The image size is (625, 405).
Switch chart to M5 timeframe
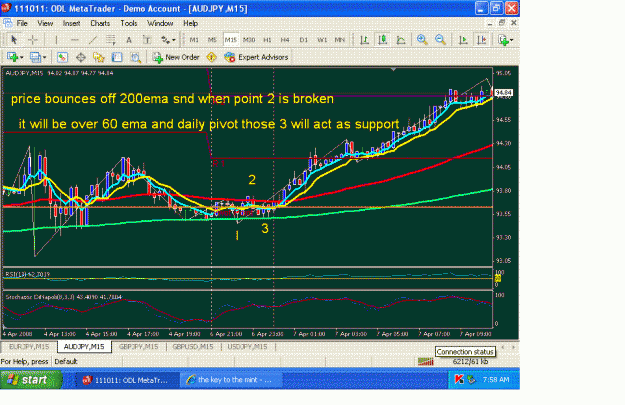[x=212, y=39]
